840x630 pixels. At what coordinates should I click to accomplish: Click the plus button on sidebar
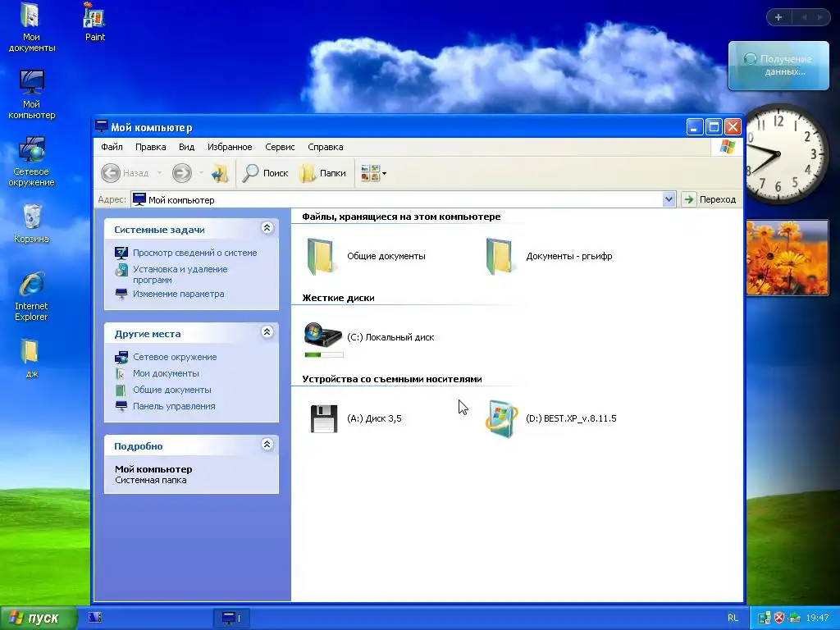[x=778, y=17]
